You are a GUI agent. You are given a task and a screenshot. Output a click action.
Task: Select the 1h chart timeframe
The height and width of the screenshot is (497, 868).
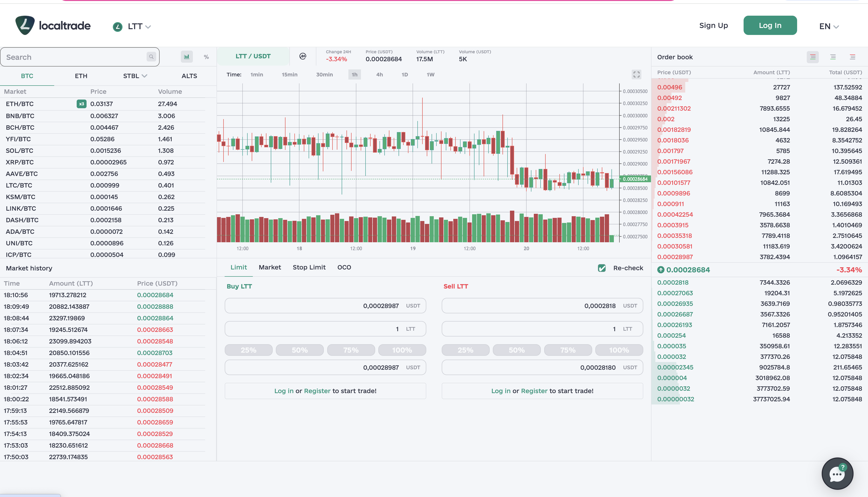click(354, 74)
